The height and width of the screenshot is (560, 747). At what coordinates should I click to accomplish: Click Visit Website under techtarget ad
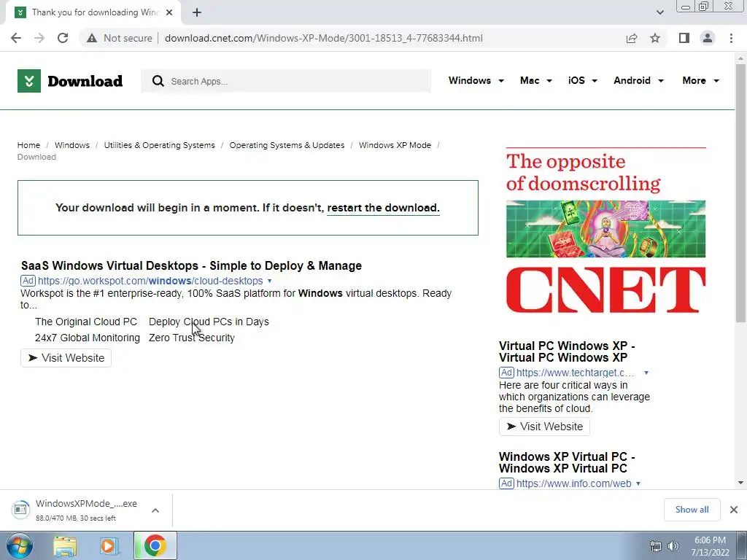(x=544, y=427)
